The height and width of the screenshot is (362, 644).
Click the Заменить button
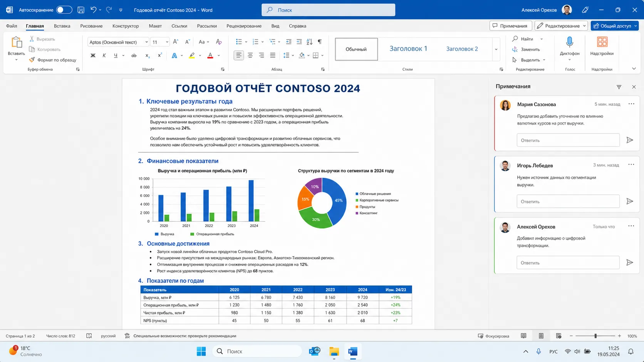526,49
